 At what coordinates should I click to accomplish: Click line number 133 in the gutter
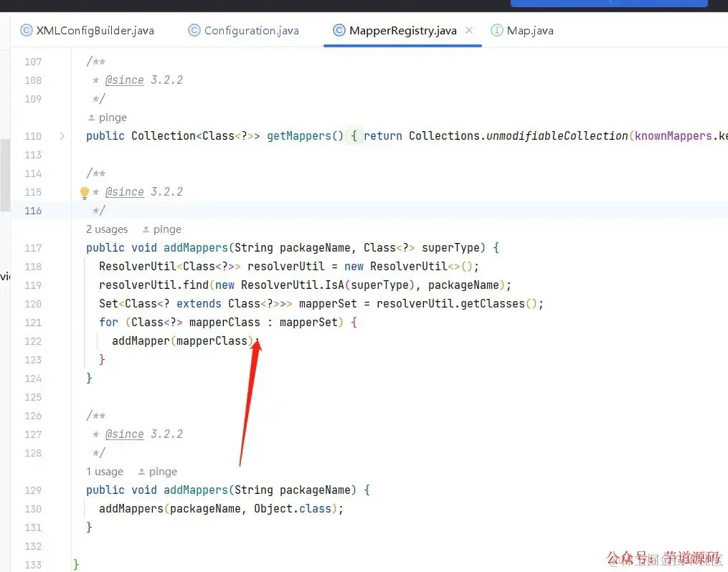pos(33,565)
